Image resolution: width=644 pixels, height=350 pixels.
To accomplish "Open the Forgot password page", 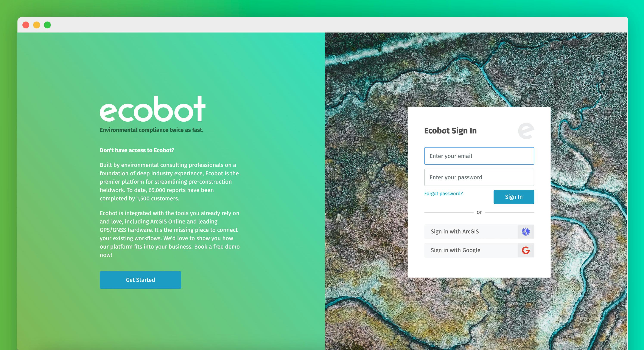I will pos(443,193).
